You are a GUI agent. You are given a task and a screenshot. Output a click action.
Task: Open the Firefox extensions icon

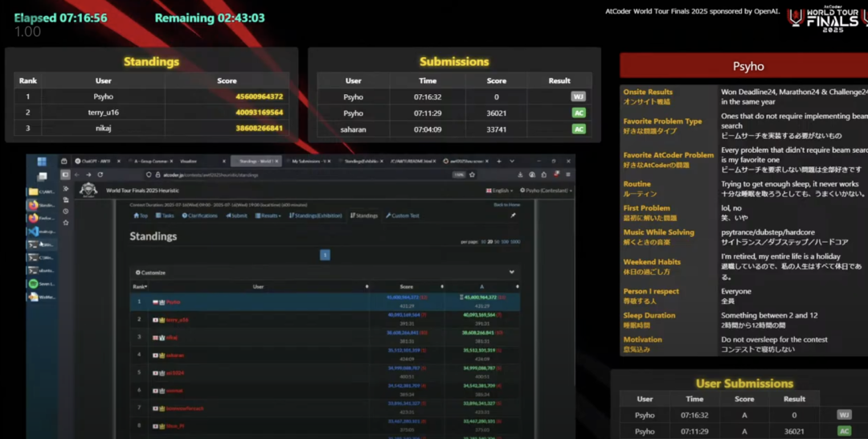coord(544,174)
